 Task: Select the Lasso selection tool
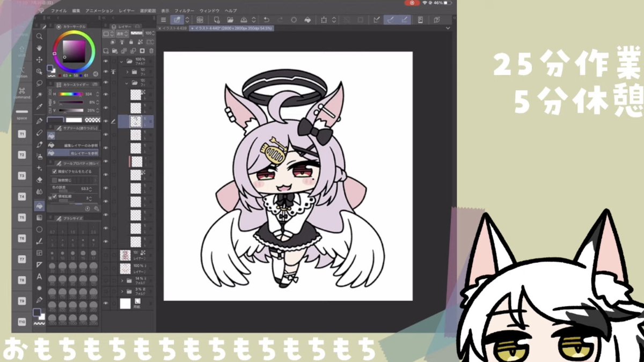tap(39, 83)
